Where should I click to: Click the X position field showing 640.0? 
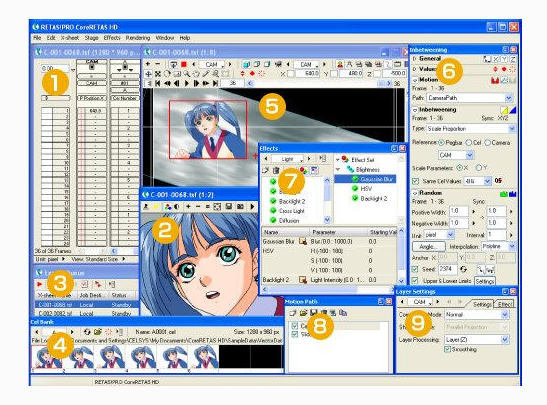pyautogui.click(x=308, y=74)
